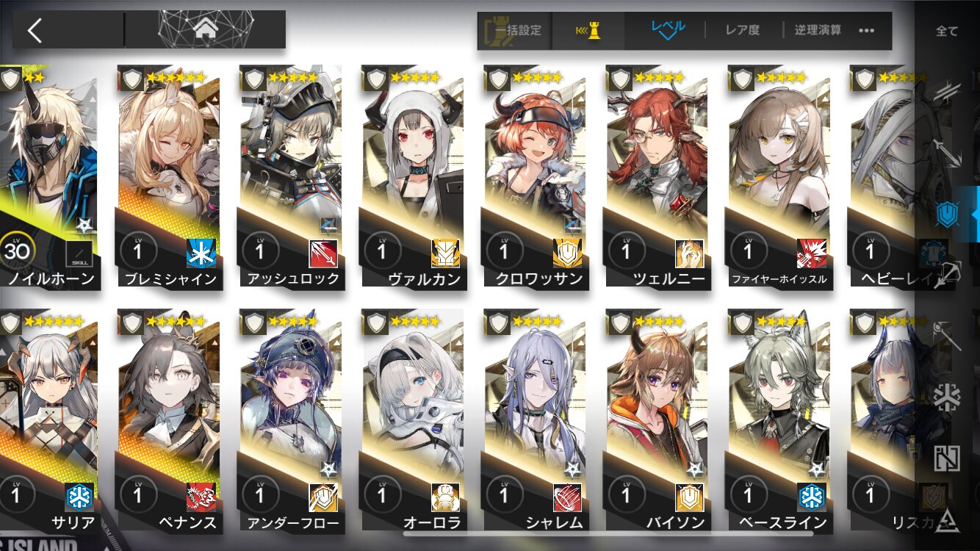This screenshot has height=551, width=980.
Task: Show all classes with 全て
Action: coord(947,31)
